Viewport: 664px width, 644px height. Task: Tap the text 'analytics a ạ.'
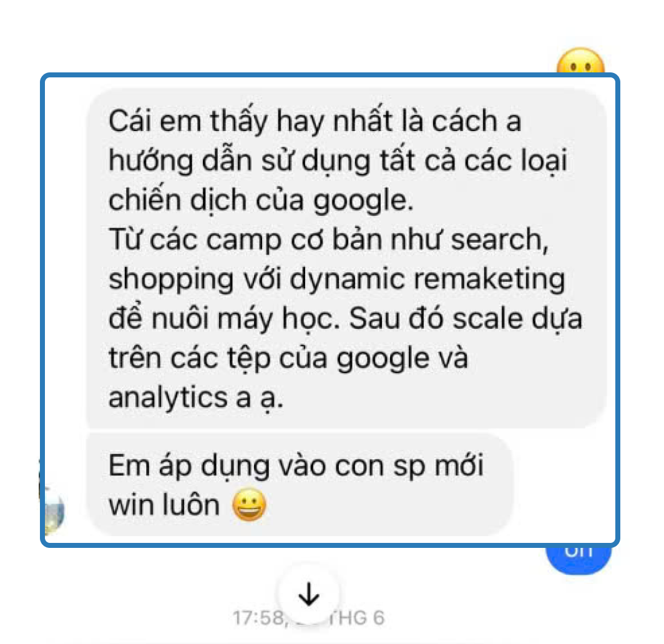click(x=196, y=398)
